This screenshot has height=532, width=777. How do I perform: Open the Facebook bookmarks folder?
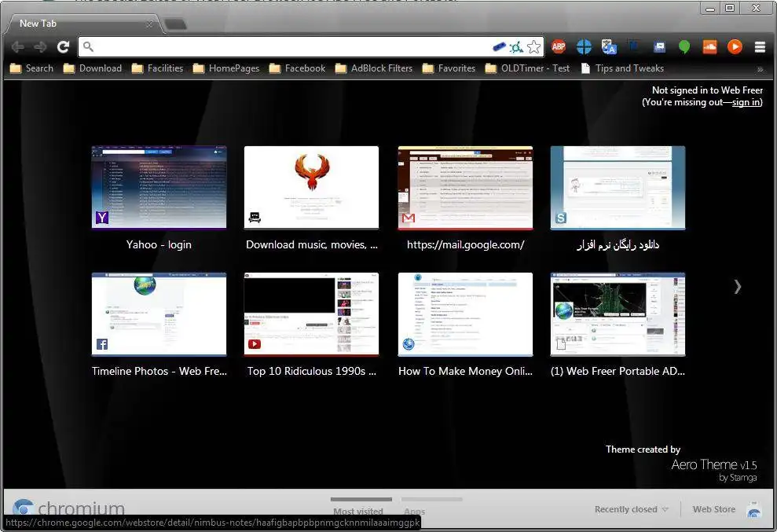coord(297,68)
